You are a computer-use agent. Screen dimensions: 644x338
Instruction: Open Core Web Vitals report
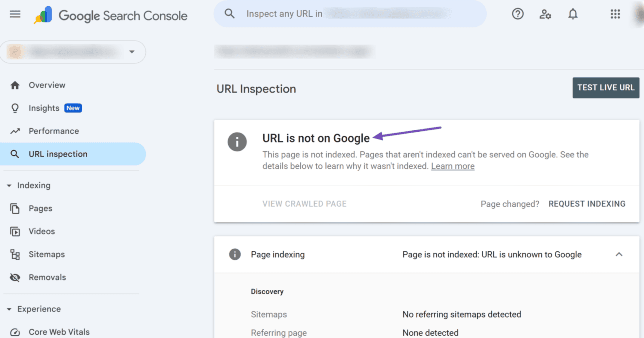pos(59,332)
